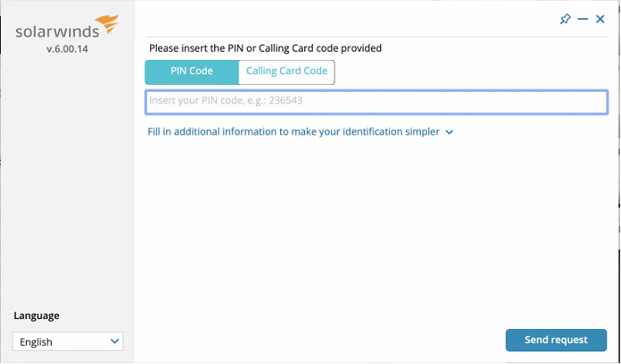Click the empty gray sidebar area

[67, 183]
